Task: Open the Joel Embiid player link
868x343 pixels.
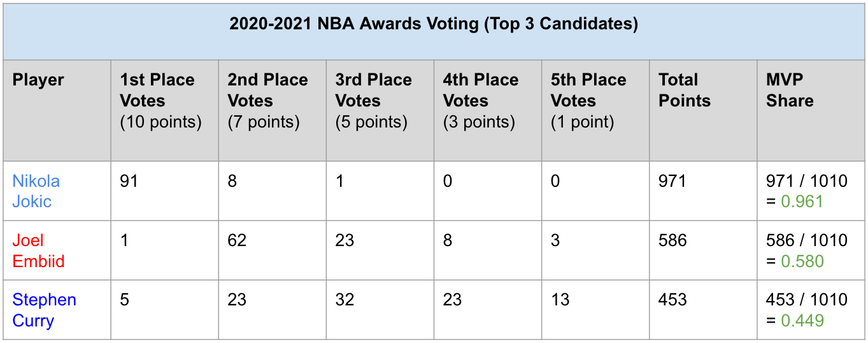Action: coord(38,251)
